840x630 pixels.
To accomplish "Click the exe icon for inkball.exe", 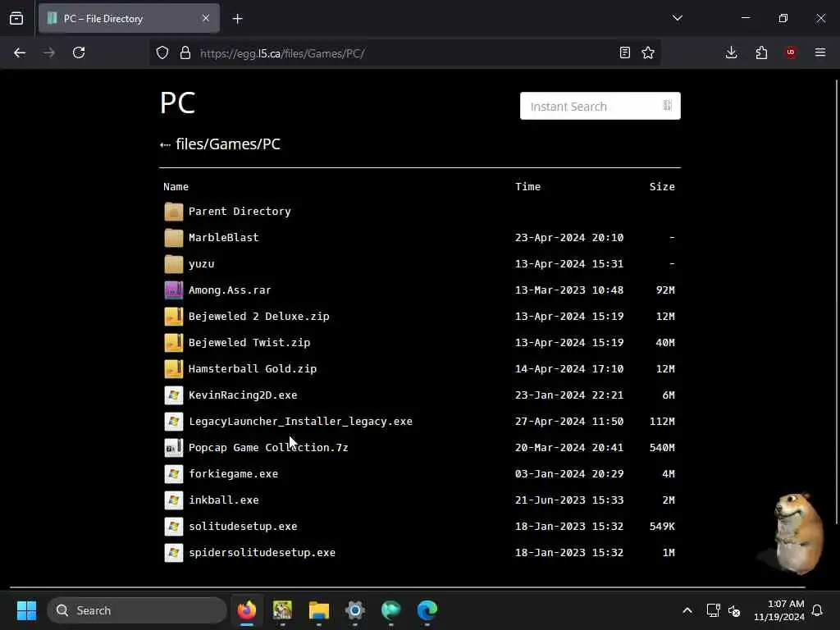I will [174, 500].
